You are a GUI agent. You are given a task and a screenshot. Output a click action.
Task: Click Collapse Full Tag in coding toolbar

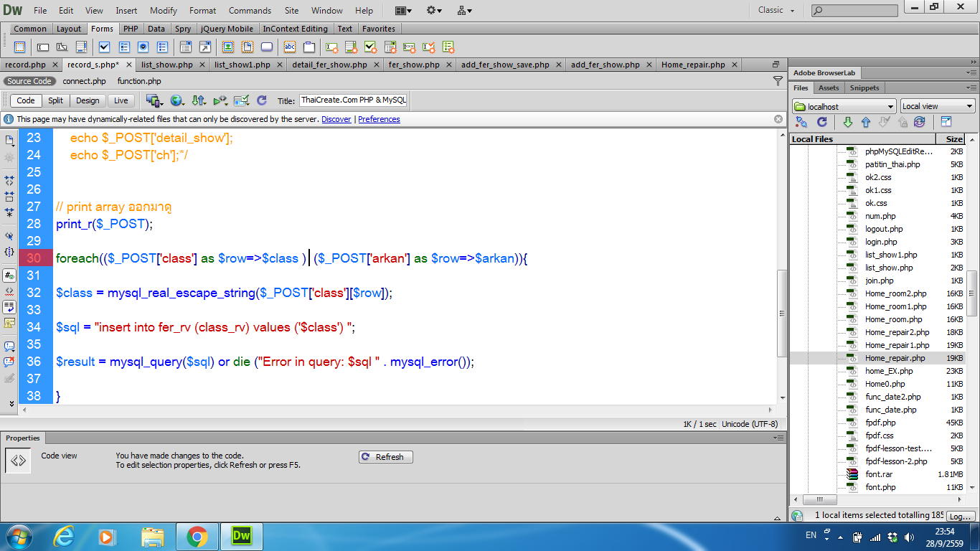[x=9, y=180]
